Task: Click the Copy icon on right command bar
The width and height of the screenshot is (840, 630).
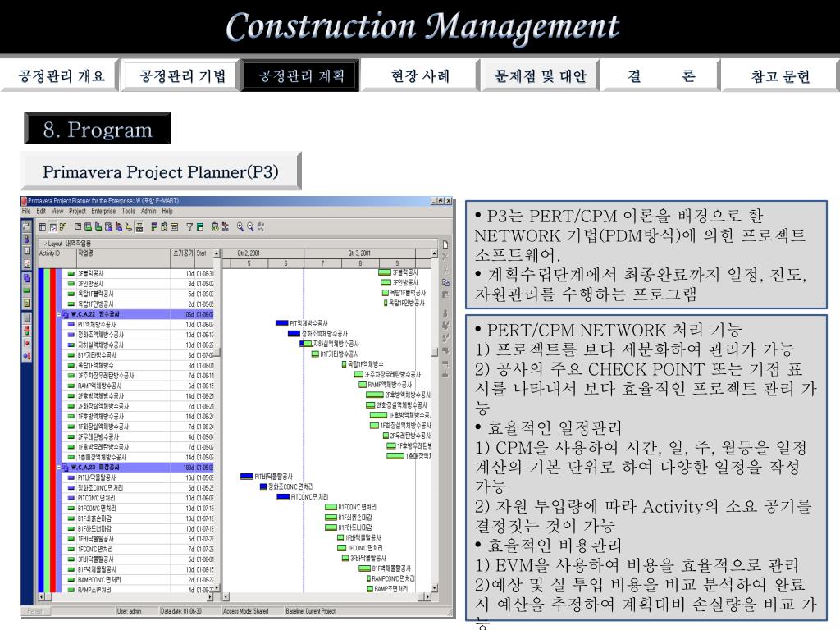Action: (445, 282)
